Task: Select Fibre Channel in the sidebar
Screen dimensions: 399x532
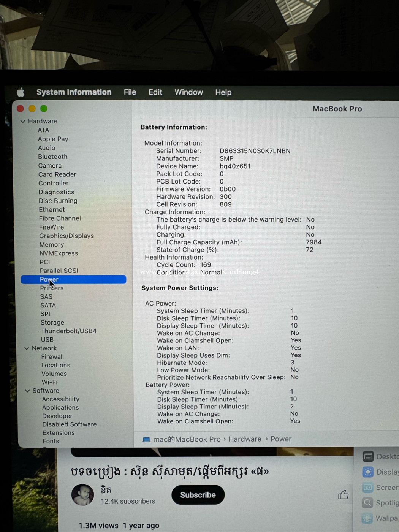Action: 60,218
